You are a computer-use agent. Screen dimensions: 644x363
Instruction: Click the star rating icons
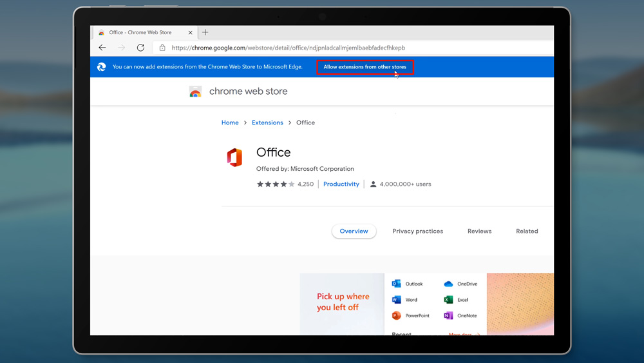(x=276, y=184)
